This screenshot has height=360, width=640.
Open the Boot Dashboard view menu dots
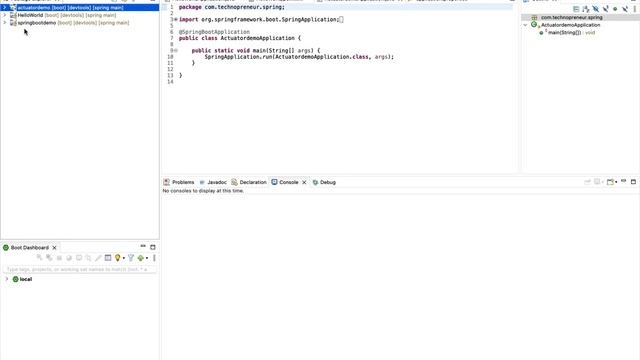click(x=154, y=258)
